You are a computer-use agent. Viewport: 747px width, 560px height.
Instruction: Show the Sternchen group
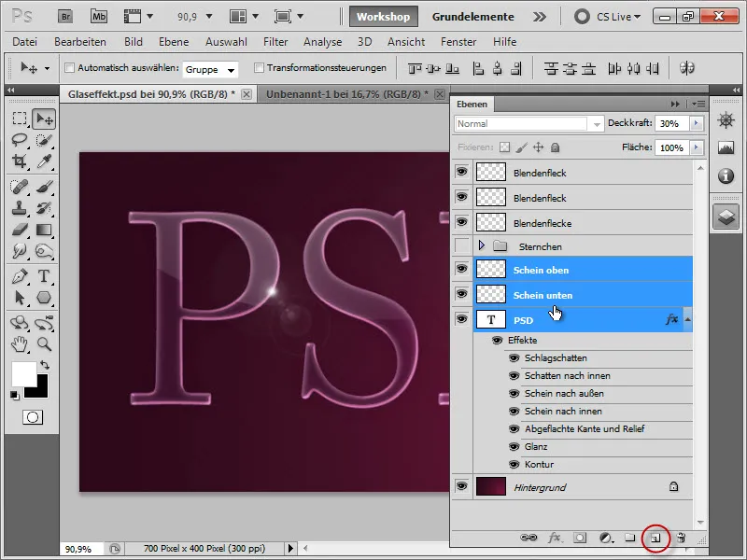461,245
